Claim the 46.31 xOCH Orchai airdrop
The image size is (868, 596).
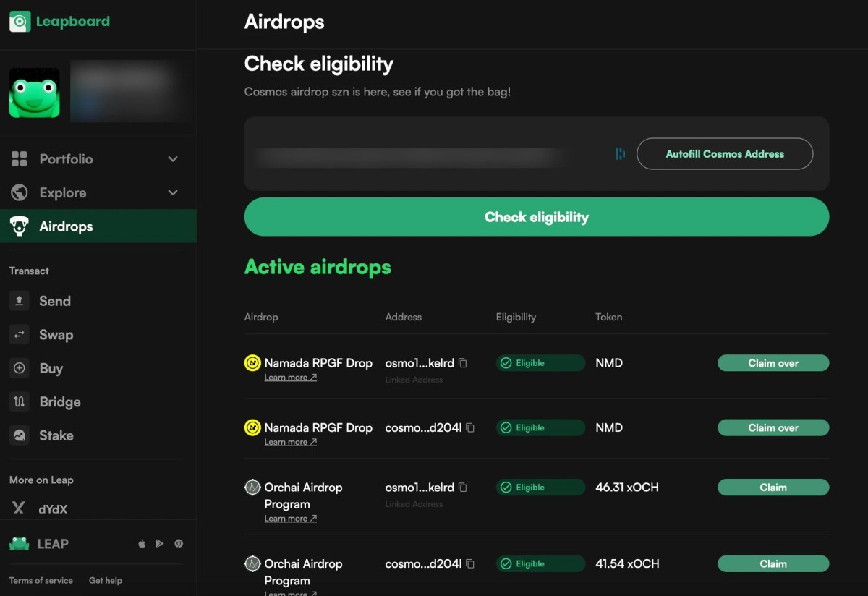(773, 488)
